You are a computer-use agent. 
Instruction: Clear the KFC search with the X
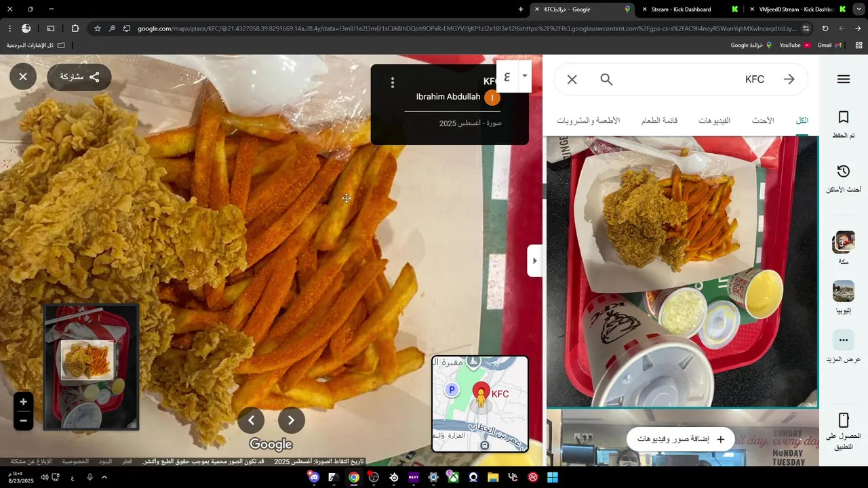pyautogui.click(x=572, y=79)
